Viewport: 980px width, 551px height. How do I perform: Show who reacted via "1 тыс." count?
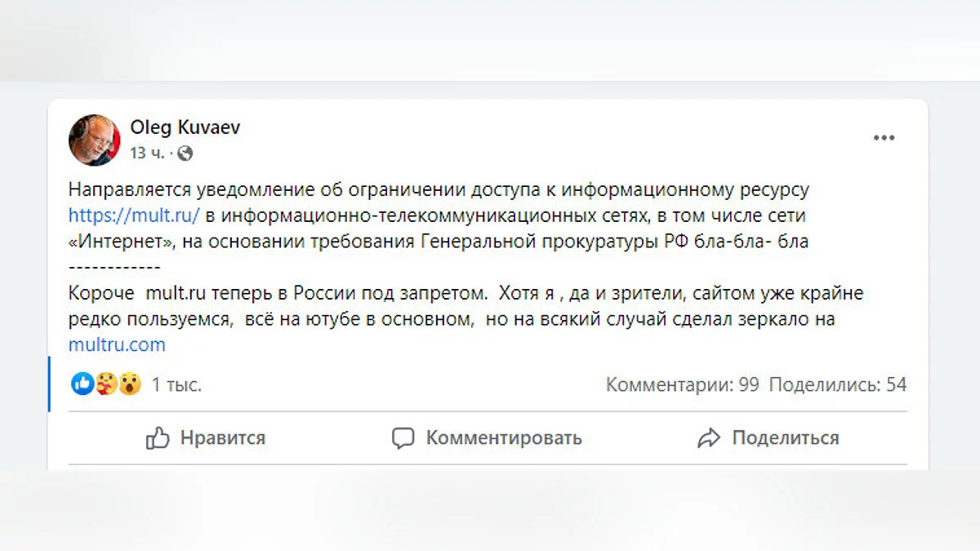[x=176, y=384]
